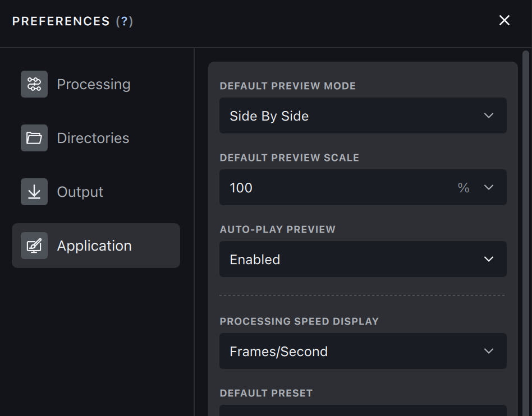Image resolution: width=532 pixels, height=416 pixels.
Task: Expand the Auto-Play Preview chevron arrow
Action: click(489, 259)
